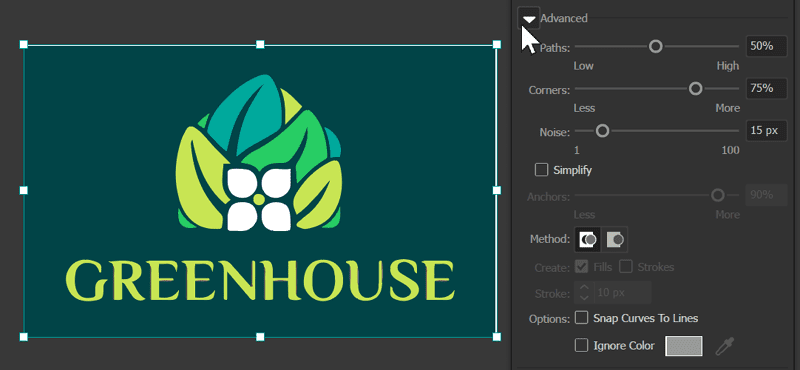Decrease Stroke with the down stepper arrow
800x370 pixels.
pos(585,298)
